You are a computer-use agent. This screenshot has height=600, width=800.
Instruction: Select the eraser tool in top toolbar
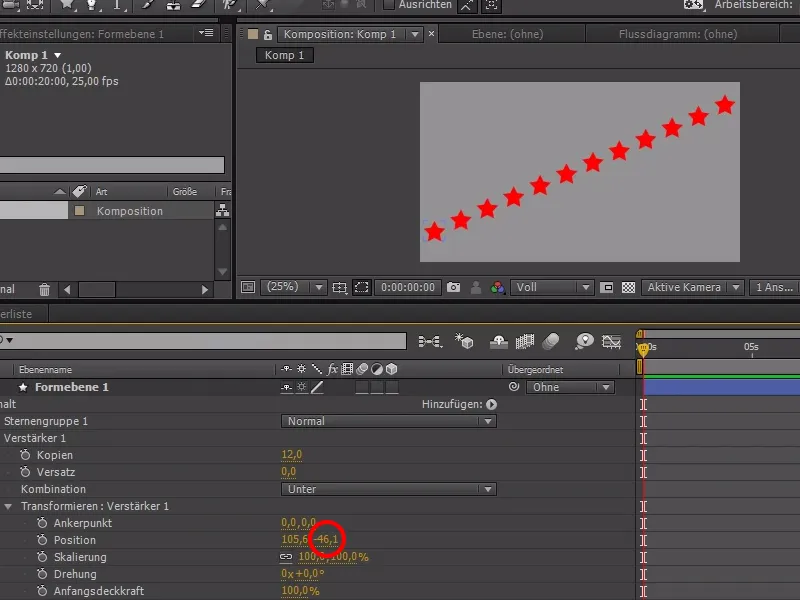(x=199, y=5)
